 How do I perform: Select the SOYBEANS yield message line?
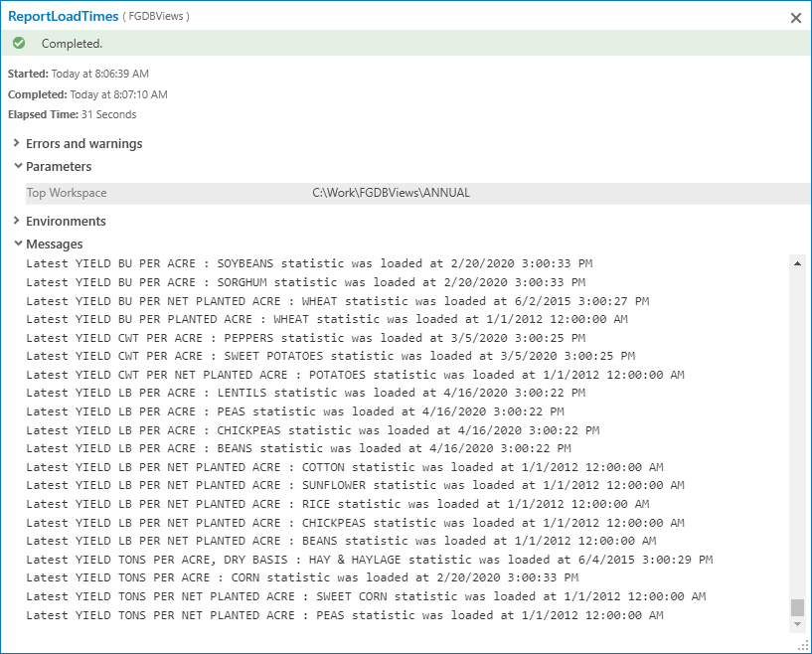tap(309, 263)
